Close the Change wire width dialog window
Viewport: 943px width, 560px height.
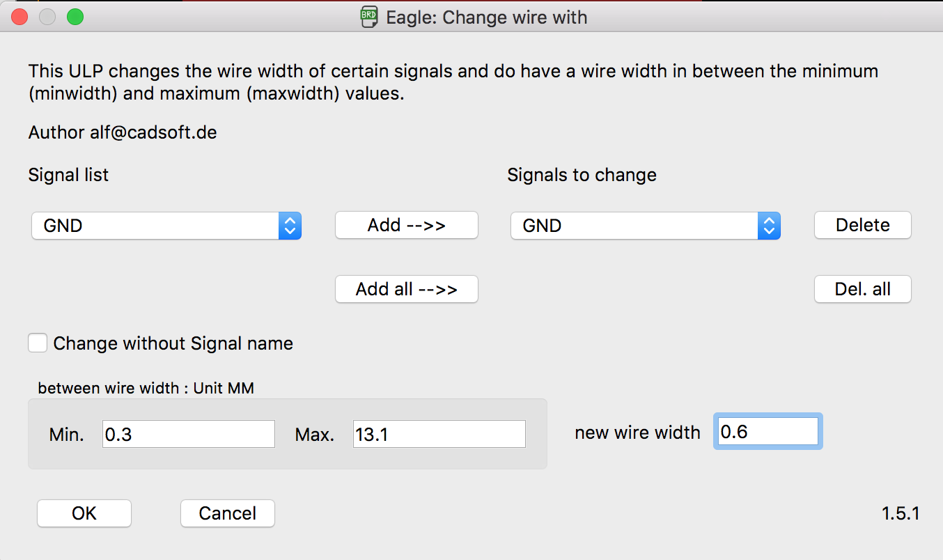(20, 17)
